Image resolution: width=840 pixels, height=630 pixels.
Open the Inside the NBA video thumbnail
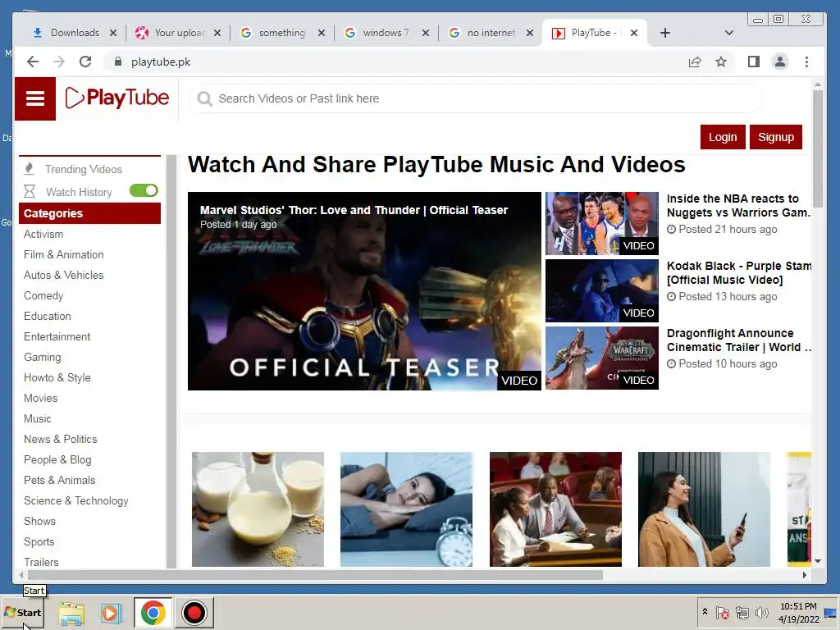602,223
